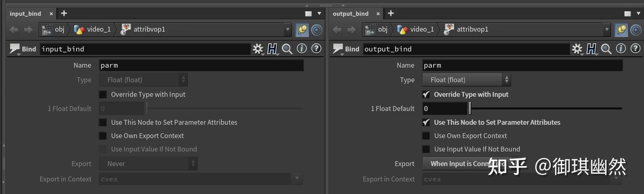Expand the path history dropdown on the left
This screenshot has width=644, height=194.
pyautogui.click(x=288, y=30)
